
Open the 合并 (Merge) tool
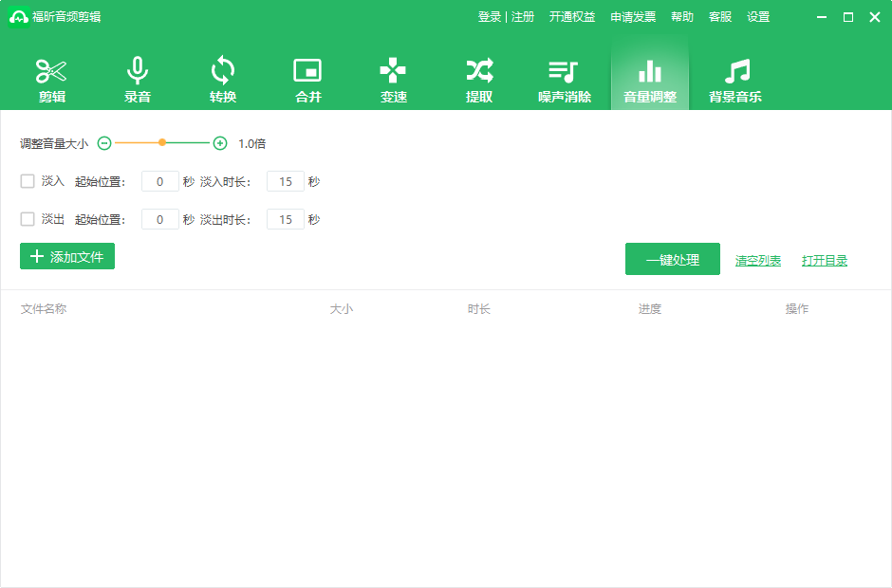click(x=307, y=78)
